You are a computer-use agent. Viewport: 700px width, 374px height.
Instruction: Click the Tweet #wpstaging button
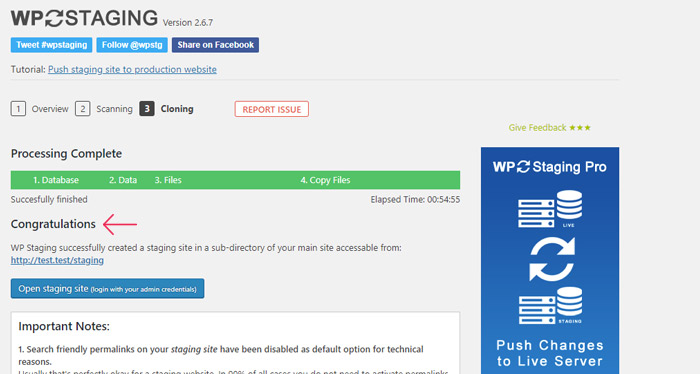51,45
